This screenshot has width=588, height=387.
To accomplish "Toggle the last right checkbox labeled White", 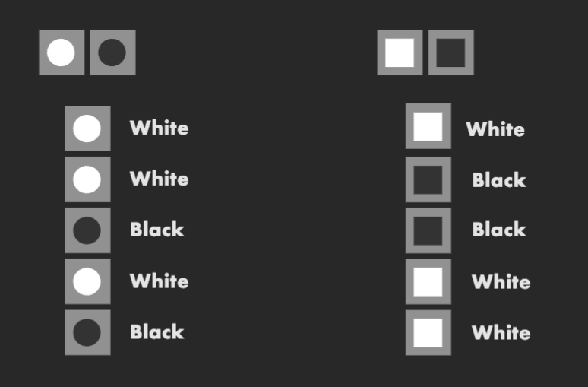I will pos(428,332).
